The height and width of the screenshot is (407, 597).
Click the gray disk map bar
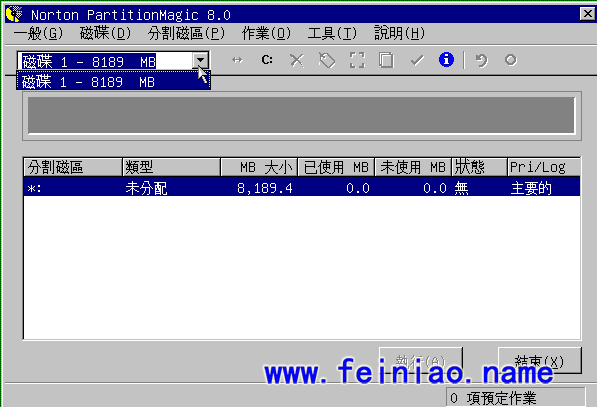301,115
